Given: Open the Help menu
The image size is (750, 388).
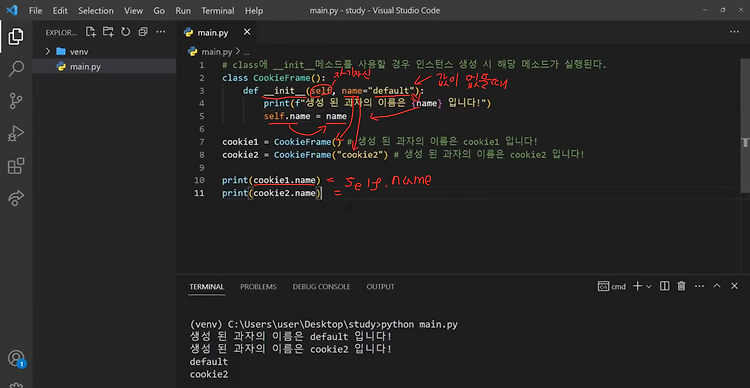Looking at the screenshot, I should (x=254, y=11).
